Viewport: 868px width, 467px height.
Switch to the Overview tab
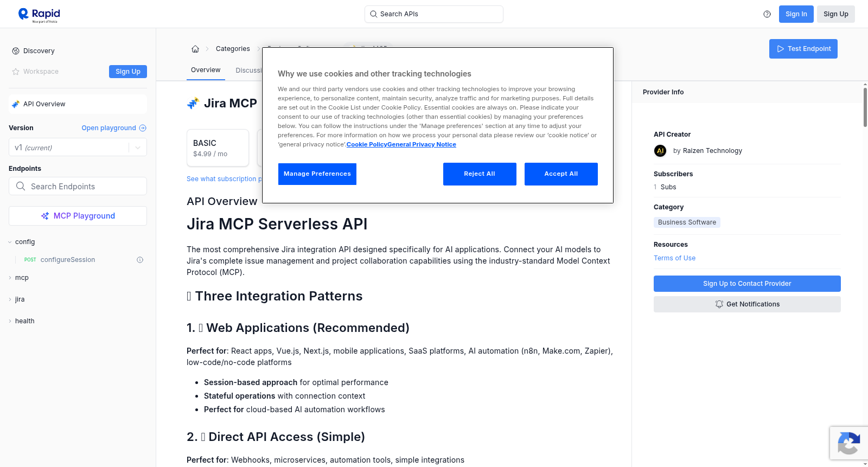[206, 70]
